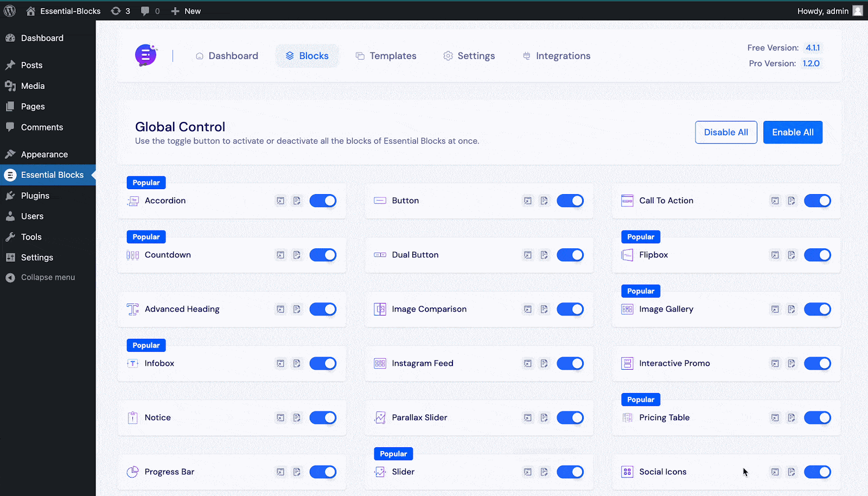The height and width of the screenshot is (496, 868).
Task: Toggle the Image Comparison switch
Action: 570,309
